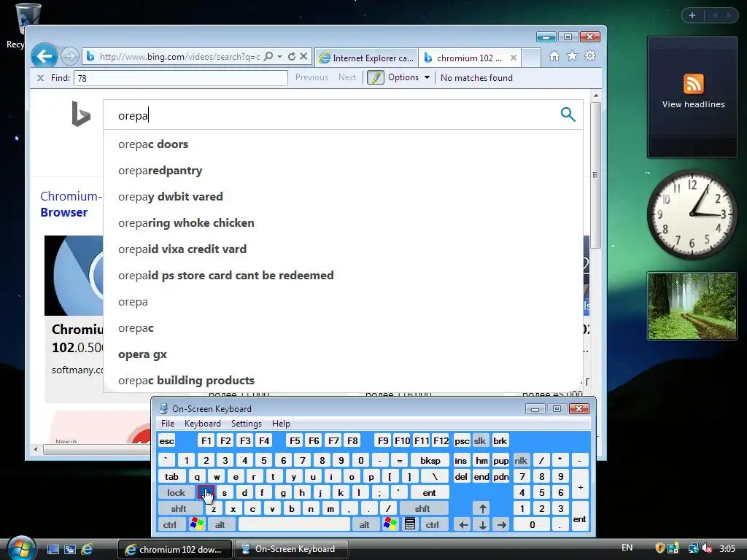This screenshot has width=747, height=560.
Task: Click the Bing search magnifier button
Action: pyautogui.click(x=568, y=114)
